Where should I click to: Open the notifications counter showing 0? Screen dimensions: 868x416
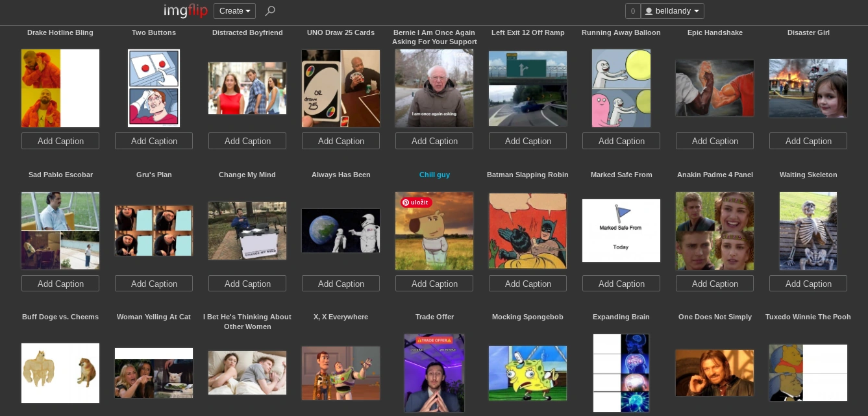coord(632,11)
